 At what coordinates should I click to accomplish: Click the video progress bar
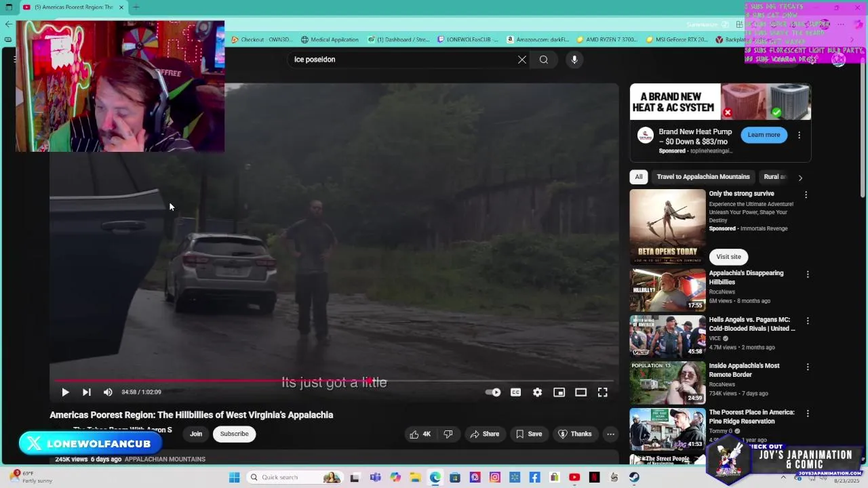(x=334, y=381)
